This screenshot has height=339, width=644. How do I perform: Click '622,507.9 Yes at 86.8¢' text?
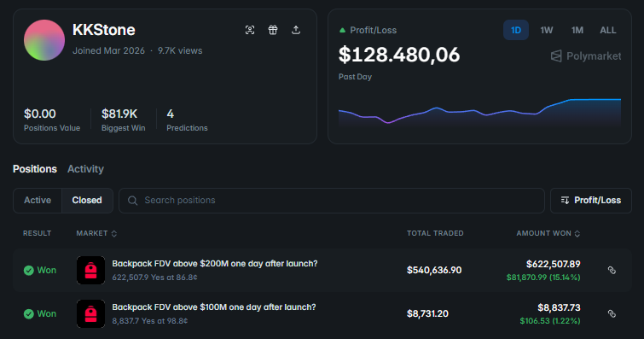pos(155,278)
